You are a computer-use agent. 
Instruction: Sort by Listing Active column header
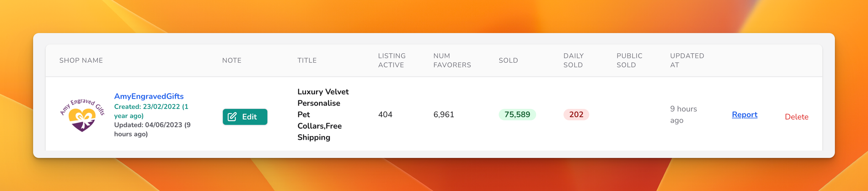[x=392, y=60]
